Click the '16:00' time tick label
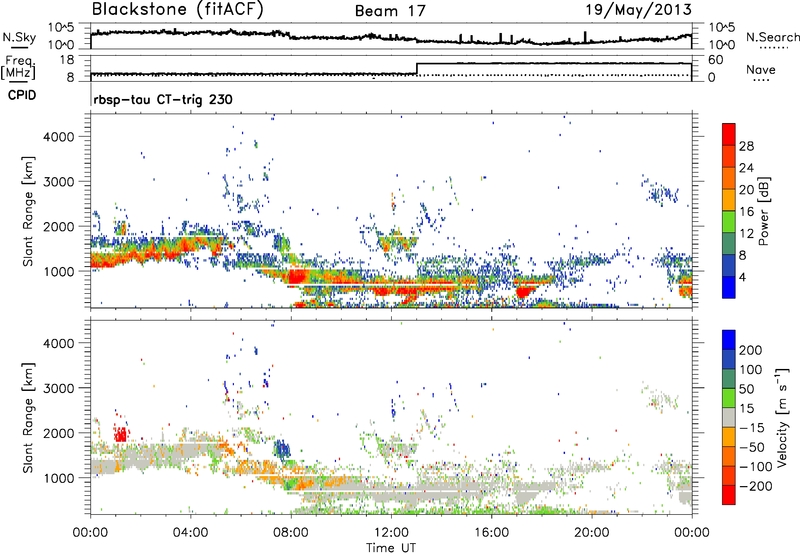 click(491, 533)
